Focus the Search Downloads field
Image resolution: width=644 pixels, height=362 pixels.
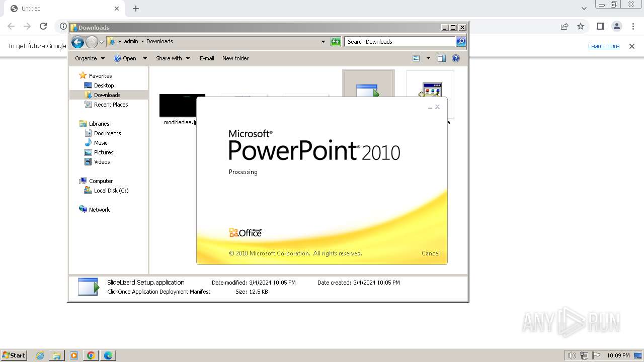[x=400, y=42]
